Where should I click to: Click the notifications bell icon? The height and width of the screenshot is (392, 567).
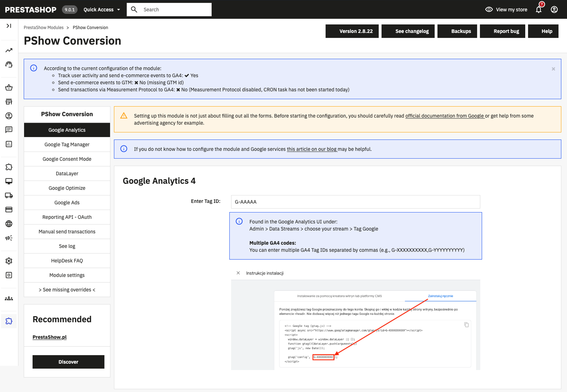tap(539, 10)
